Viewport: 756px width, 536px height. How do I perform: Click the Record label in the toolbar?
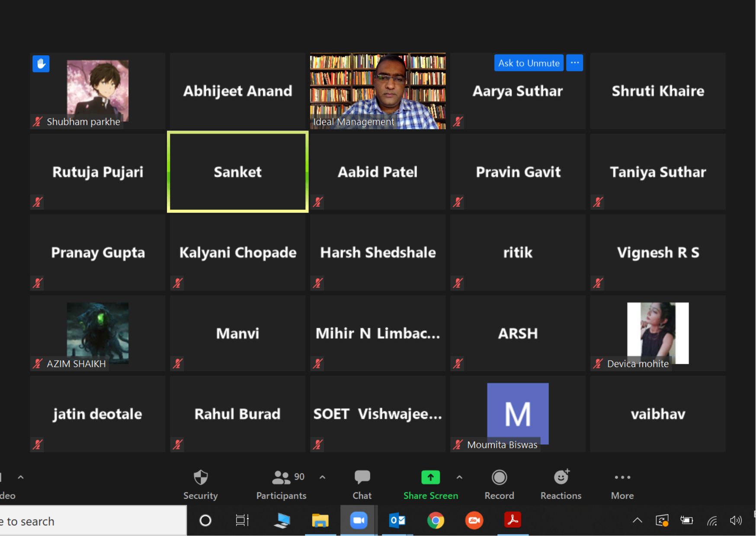click(x=499, y=496)
